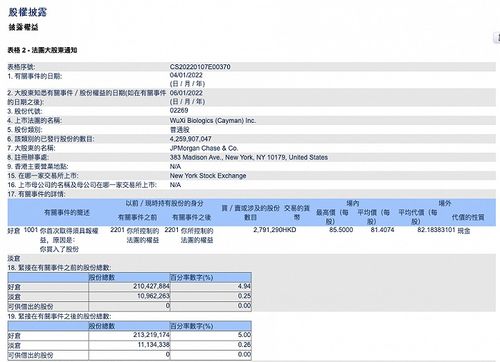Click the stock code 02269
This screenshot has height=362, width=500.
(179, 110)
